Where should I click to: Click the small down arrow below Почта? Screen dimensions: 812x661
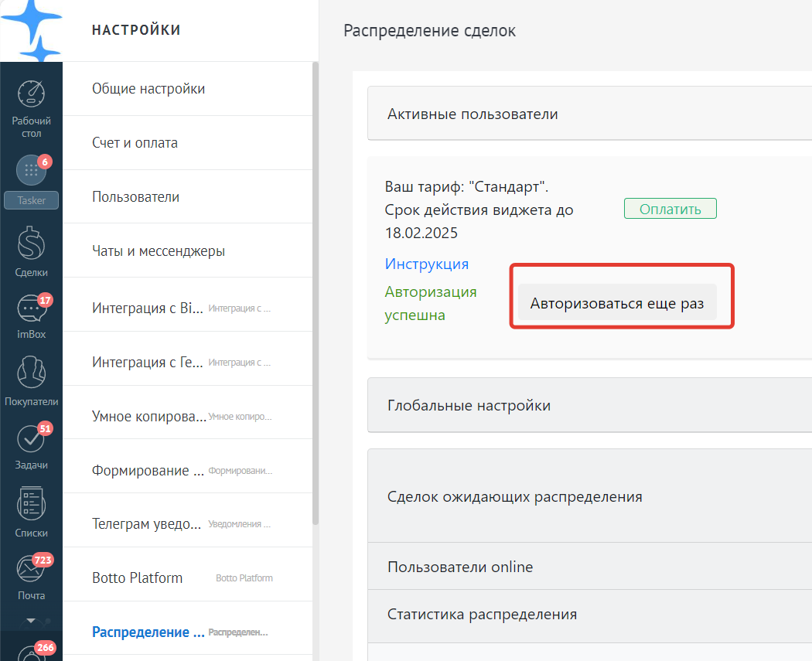(31, 620)
